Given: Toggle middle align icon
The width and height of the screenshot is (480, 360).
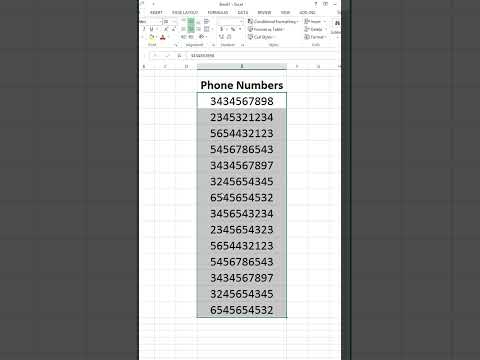Looking at the screenshot, I should click(191, 21).
